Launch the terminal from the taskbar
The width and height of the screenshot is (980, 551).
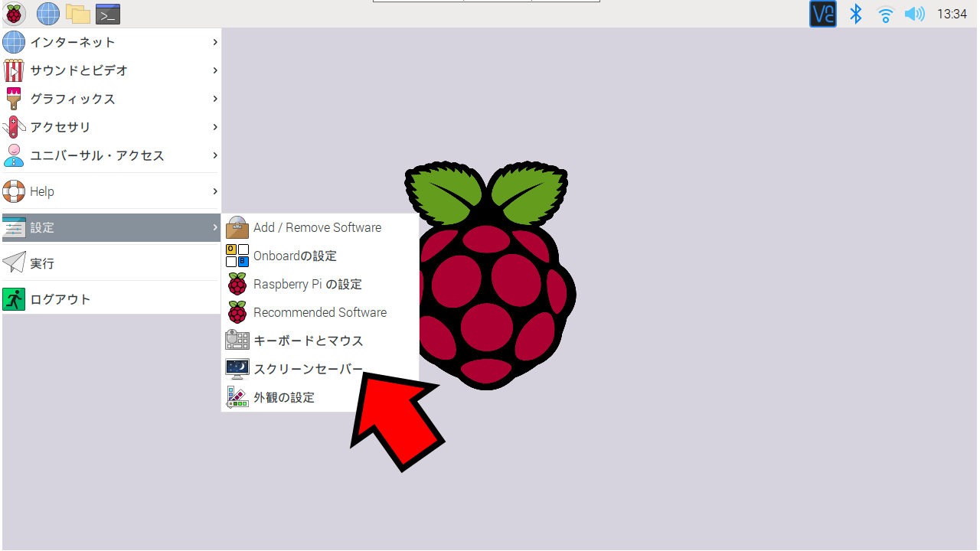pos(108,14)
